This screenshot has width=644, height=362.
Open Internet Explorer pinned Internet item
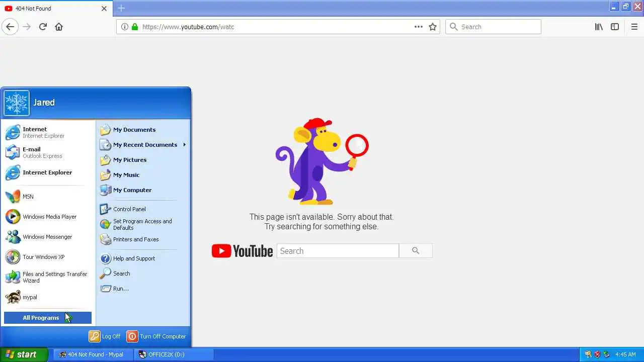(48, 132)
